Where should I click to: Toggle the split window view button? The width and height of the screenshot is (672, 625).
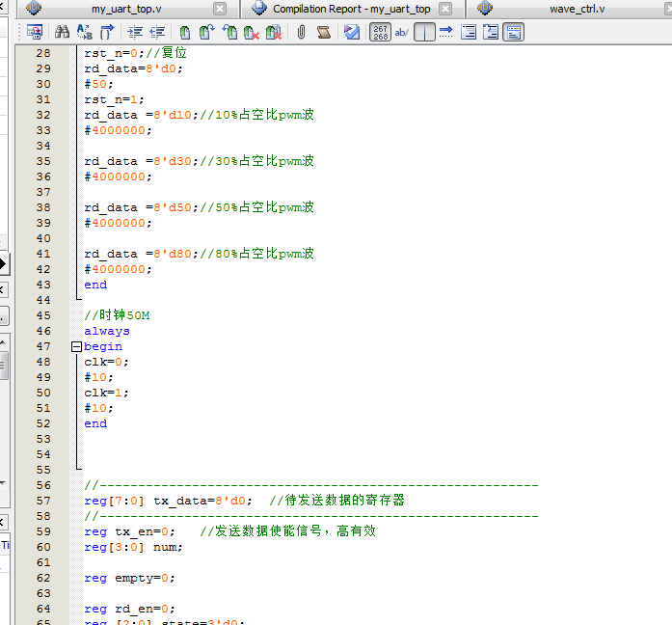coord(424,32)
